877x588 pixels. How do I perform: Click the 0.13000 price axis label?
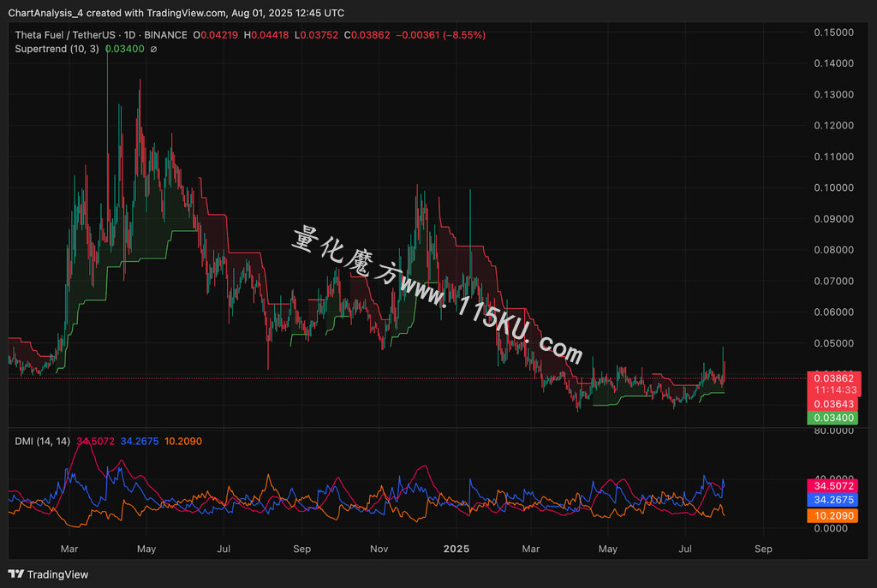(x=833, y=94)
